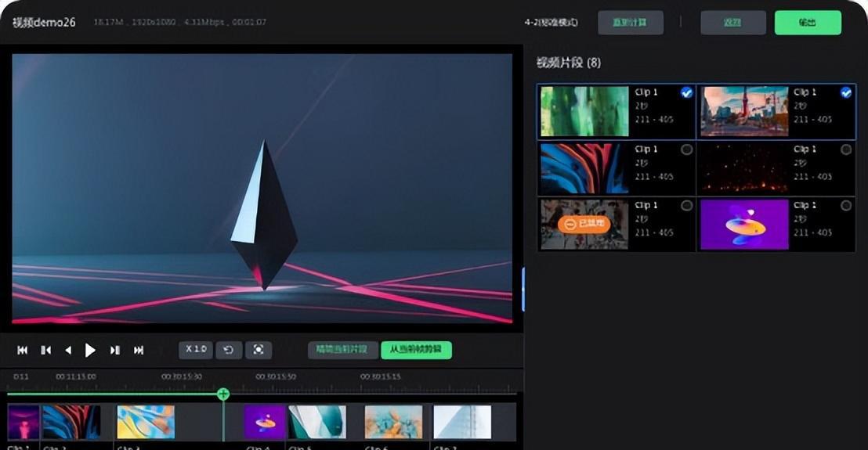Click the orange 已禁用 disabled badge
Viewport: 868px width, 450px height.
pos(584,224)
